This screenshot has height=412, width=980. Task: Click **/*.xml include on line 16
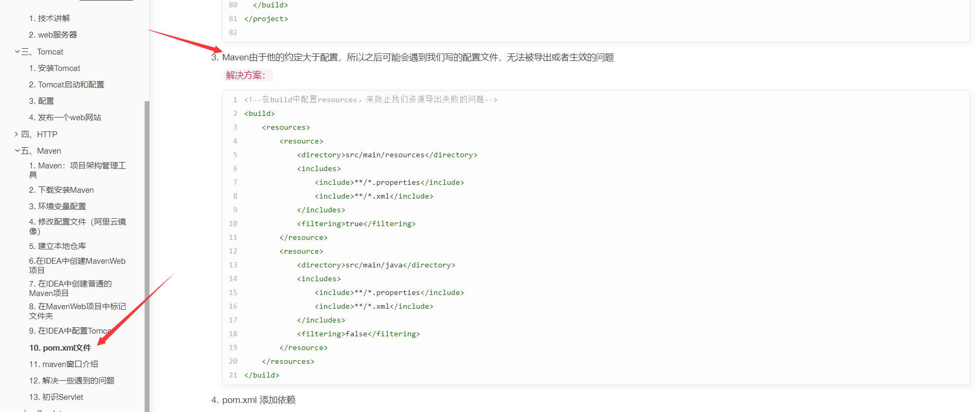point(374,306)
